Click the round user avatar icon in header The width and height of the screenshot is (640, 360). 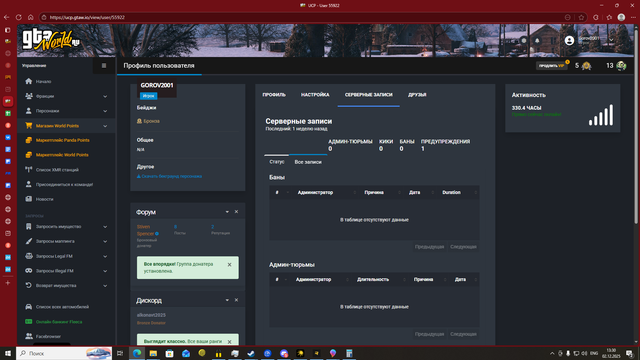tap(569, 40)
